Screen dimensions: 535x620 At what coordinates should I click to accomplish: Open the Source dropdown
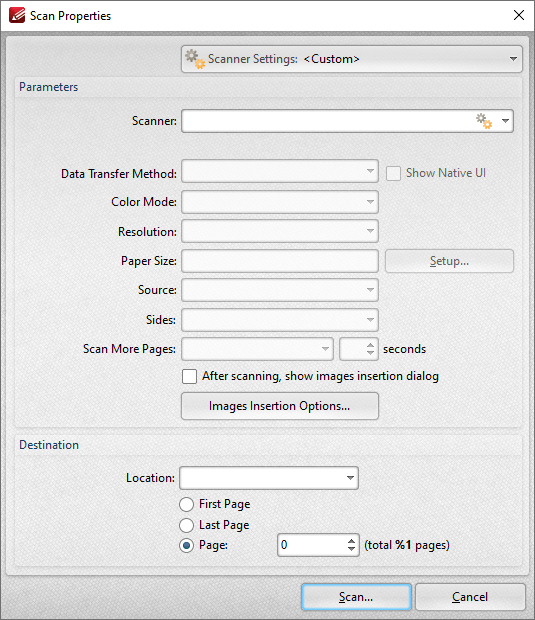pos(280,290)
